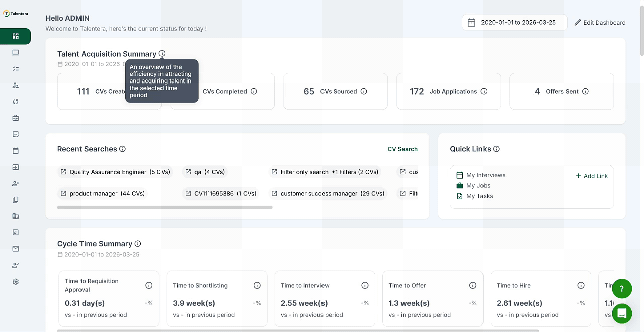Select the My Tasks quick link
The image size is (644, 332).
479,196
